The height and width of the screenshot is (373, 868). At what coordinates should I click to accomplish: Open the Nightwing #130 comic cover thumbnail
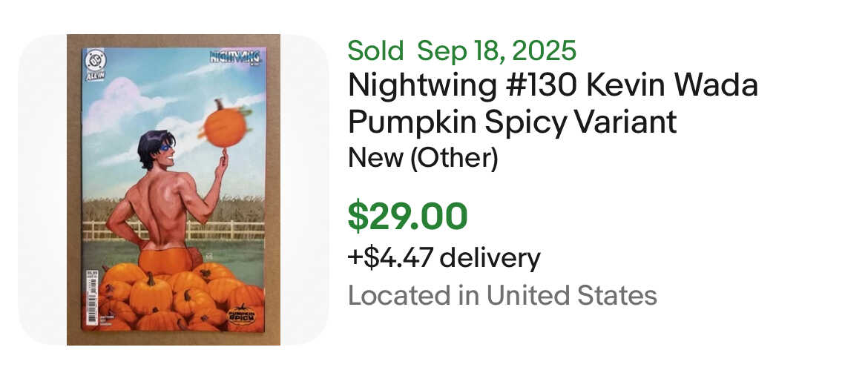tap(174, 190)
